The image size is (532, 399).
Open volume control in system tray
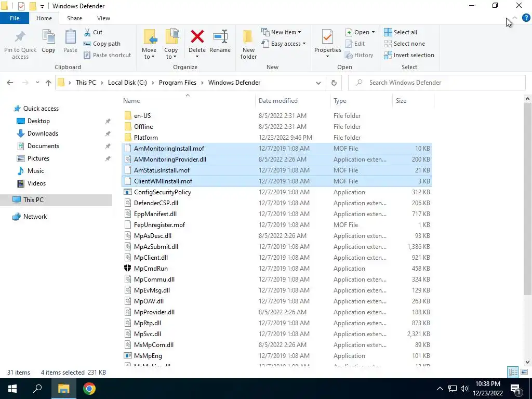pos(464,389)
